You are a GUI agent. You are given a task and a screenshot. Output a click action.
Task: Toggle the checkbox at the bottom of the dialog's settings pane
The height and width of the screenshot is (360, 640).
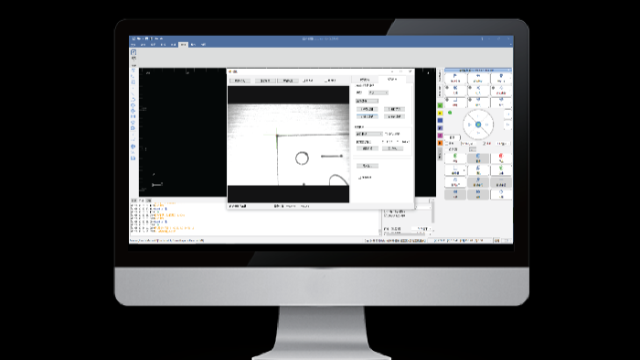pos(360,178)
